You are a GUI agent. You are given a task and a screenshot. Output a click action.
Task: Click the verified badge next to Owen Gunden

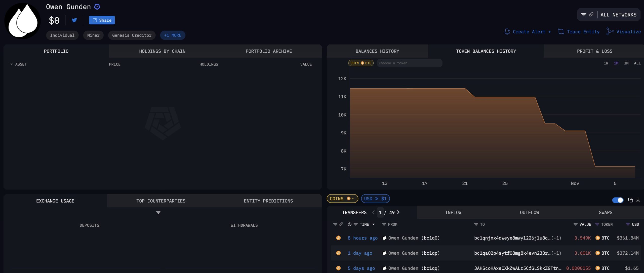click(x=97, y=7)
